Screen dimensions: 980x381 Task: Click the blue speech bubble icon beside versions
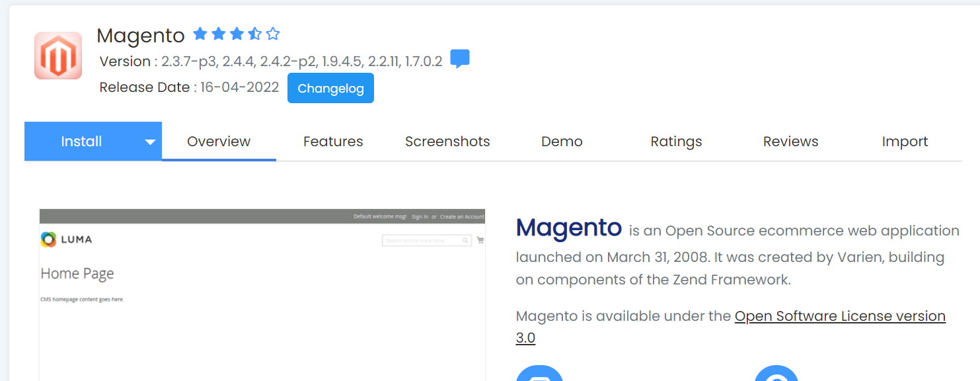[460, 60]
